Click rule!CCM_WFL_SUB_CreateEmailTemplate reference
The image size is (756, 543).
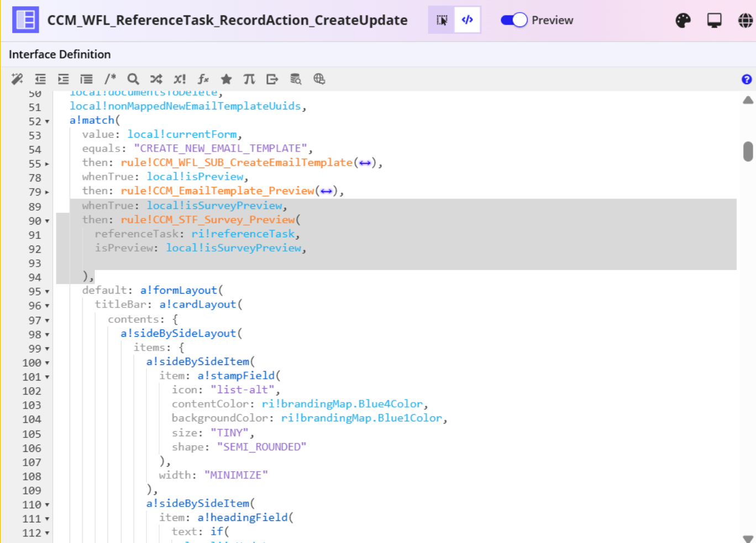(x=237, y=163)
